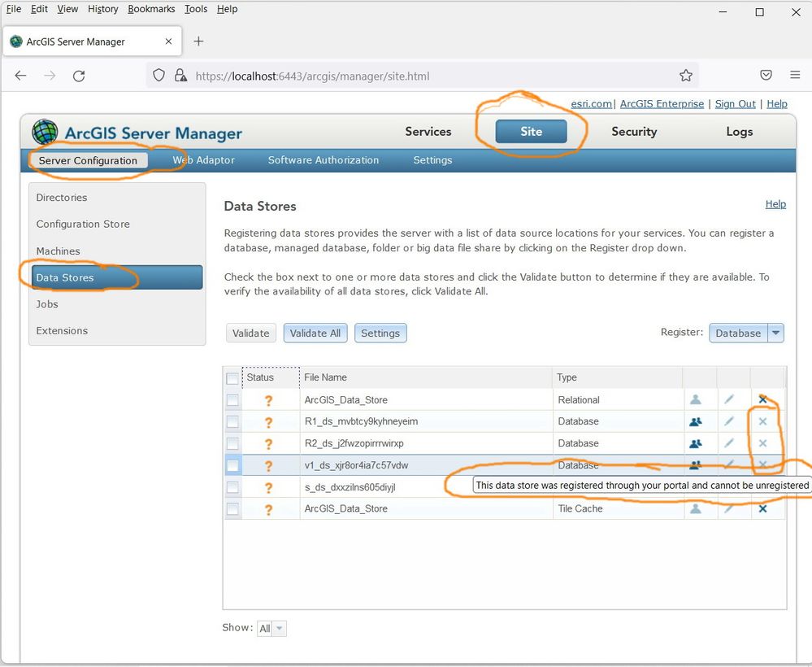Open the Register Database dropdown arrow
The image size is (812, 667).
775,333
